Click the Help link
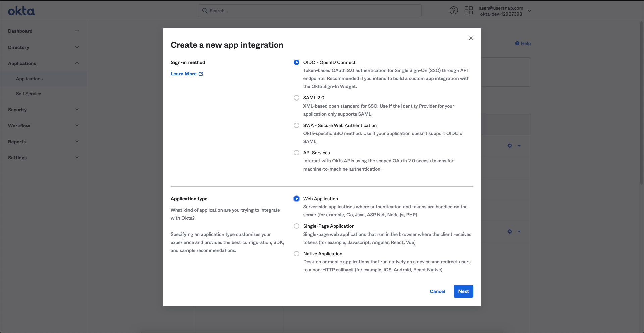 526,43
